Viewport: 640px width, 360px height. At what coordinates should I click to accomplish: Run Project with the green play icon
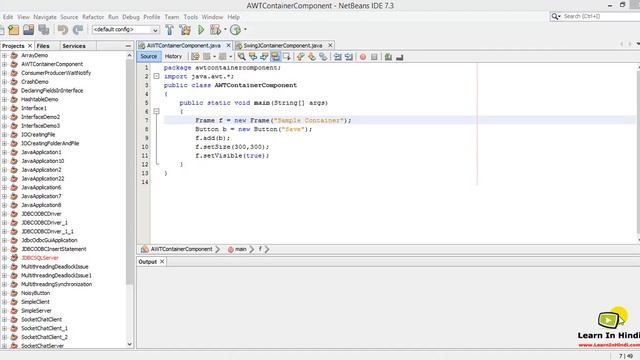[x=201, y=29]
